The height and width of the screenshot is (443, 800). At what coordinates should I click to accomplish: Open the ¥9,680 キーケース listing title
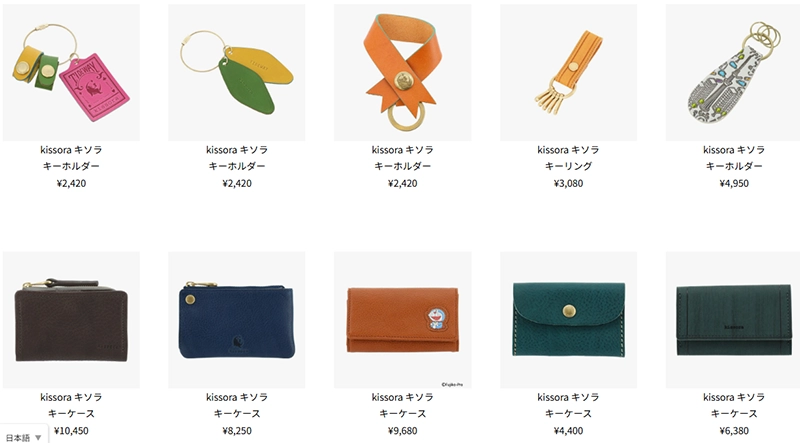(403, 413)
